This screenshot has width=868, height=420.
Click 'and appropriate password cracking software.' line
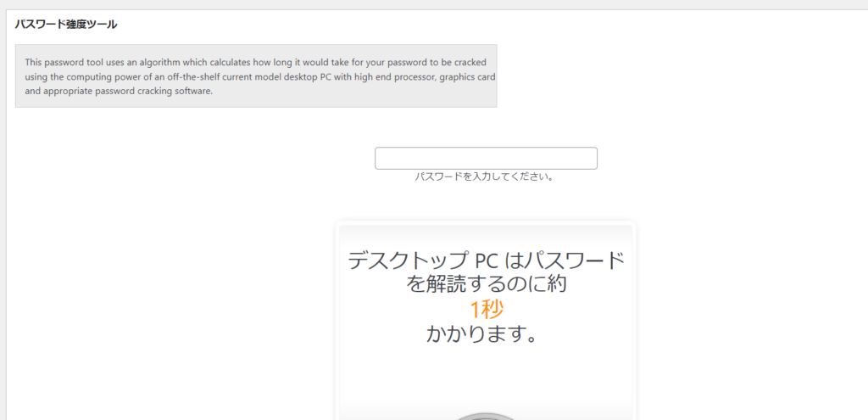click(119, 92)
